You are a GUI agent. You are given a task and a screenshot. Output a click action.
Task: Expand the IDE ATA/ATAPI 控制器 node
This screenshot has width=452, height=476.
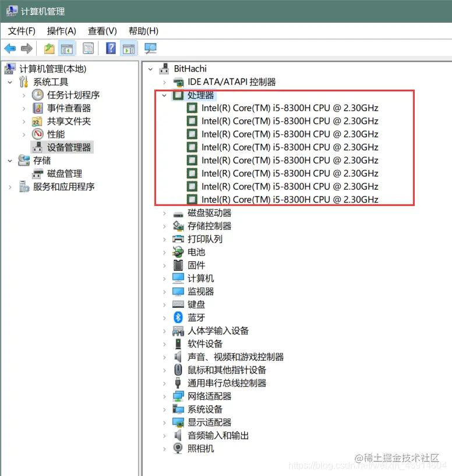164,82
